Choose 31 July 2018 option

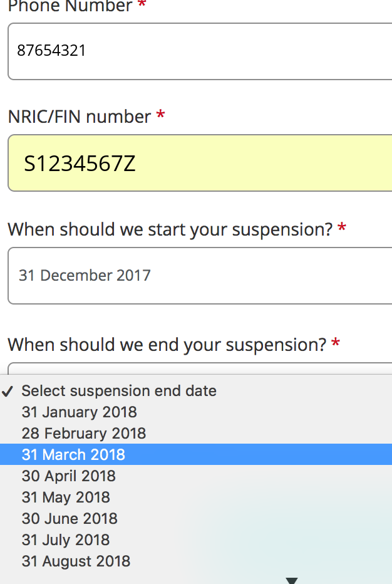66,540
